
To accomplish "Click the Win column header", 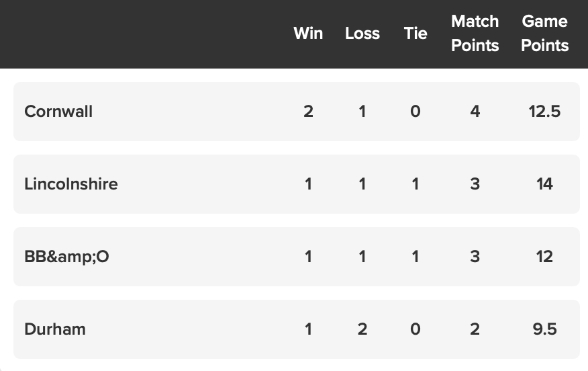I will (308, 34).
